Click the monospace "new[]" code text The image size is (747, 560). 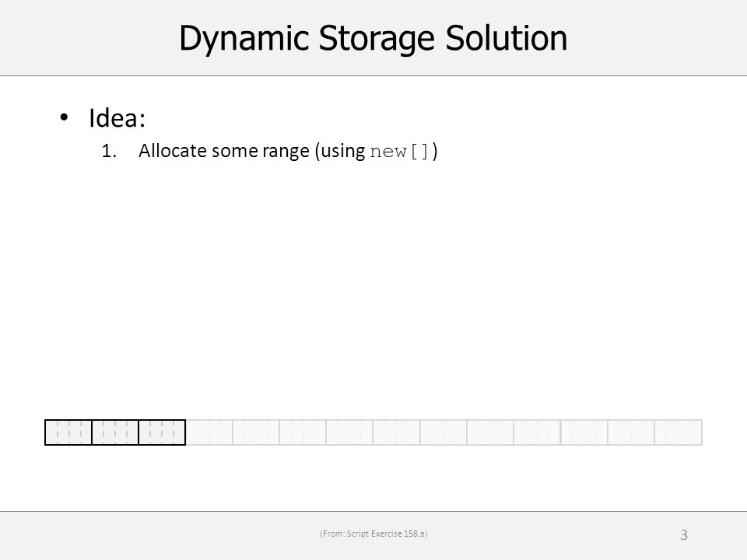[400, 152]
